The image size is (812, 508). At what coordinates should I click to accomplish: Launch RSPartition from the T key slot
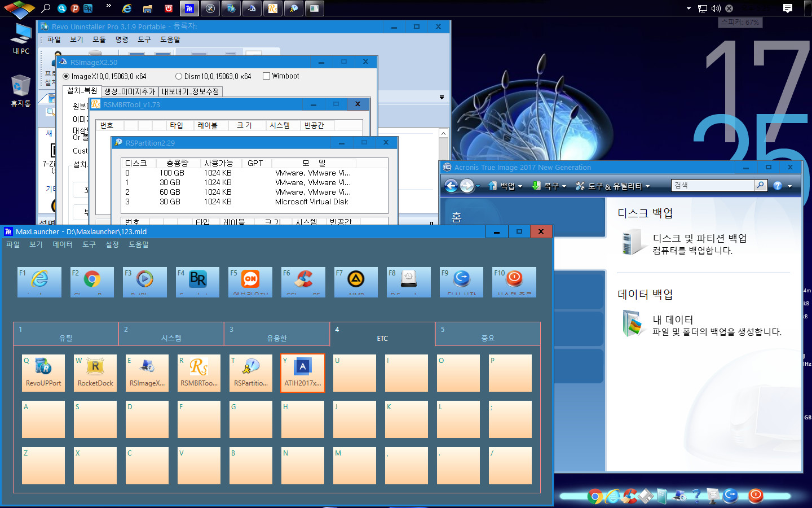[251, 373]
